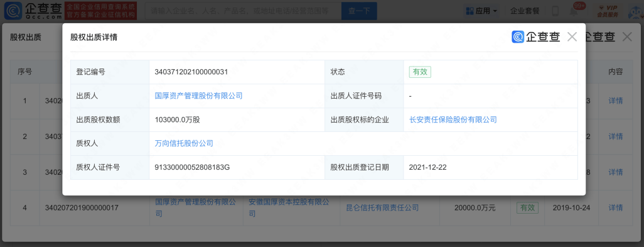The width and height of the screenshot is (644, 247).
Task: Click the pledgee ID 9133000052808183G
Action: coord(192,167)
